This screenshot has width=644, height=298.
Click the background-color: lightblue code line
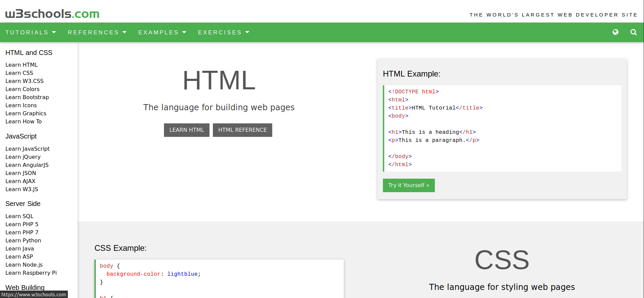click(x=153, y=274)
